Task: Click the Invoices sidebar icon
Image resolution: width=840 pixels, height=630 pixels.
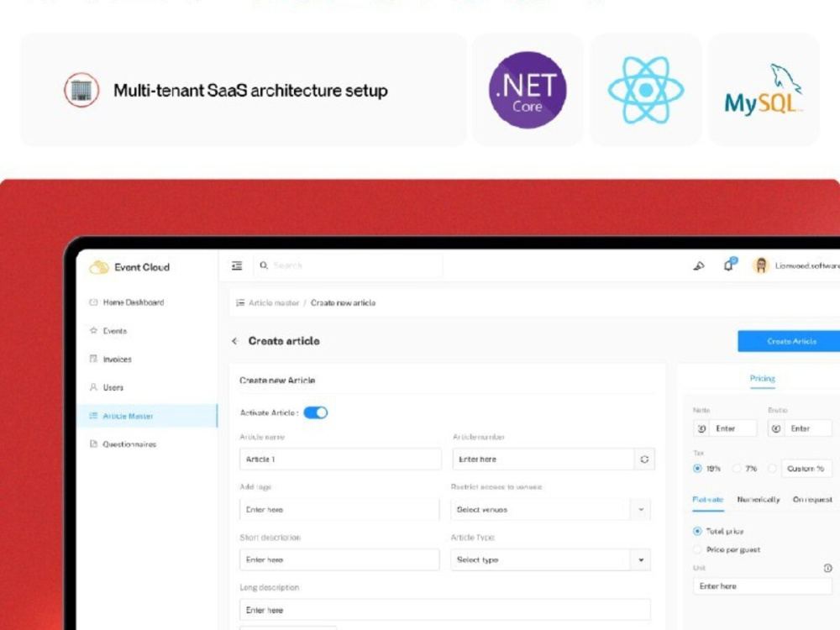Action: (x=93, y=359)
